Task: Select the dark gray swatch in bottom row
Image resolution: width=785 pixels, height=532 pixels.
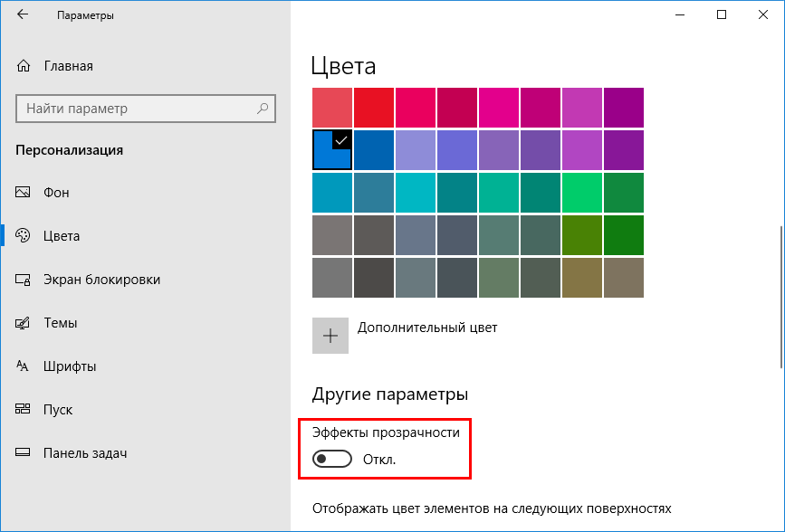Action: pos(373,278)
